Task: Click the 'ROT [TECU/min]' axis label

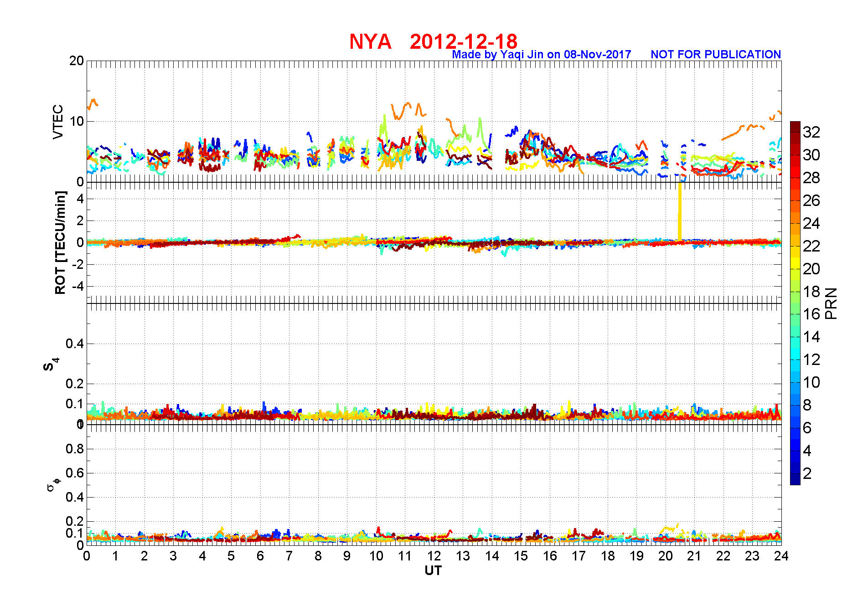Action: click(60, 243)
